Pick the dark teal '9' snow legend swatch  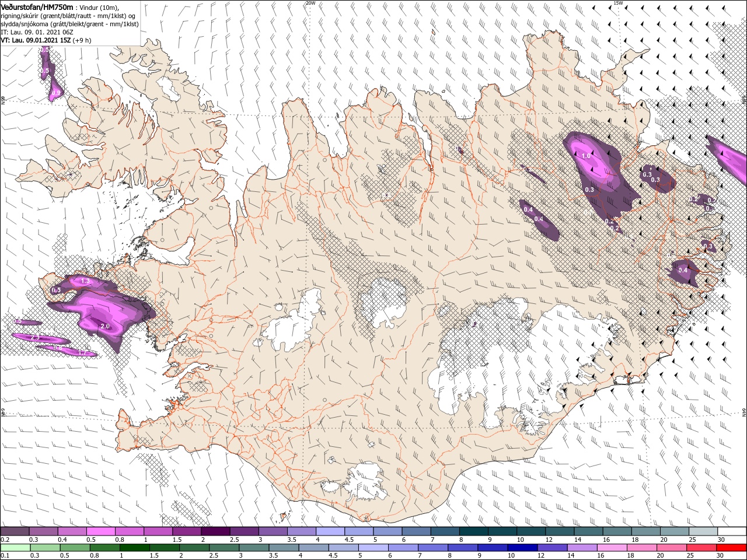click(502, 531)
